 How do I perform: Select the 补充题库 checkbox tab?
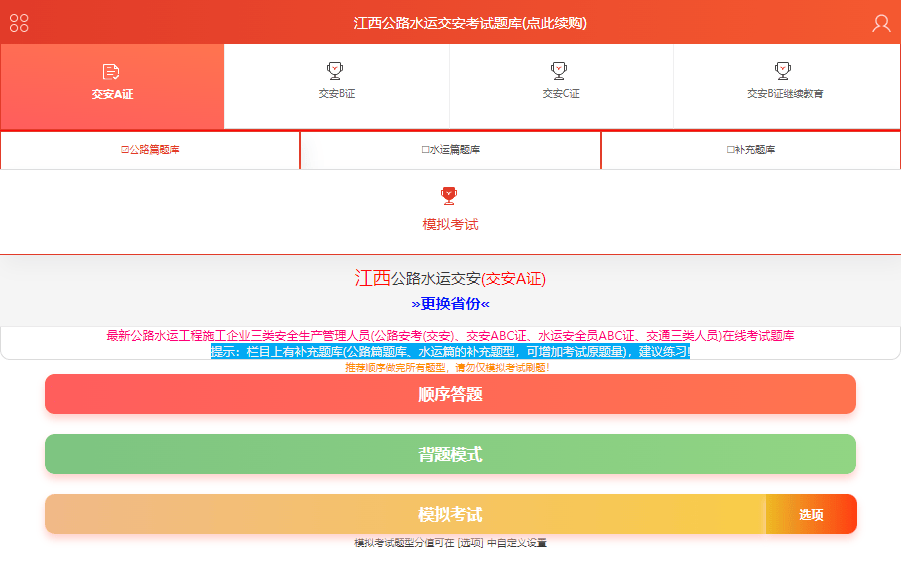pos(750,150)
